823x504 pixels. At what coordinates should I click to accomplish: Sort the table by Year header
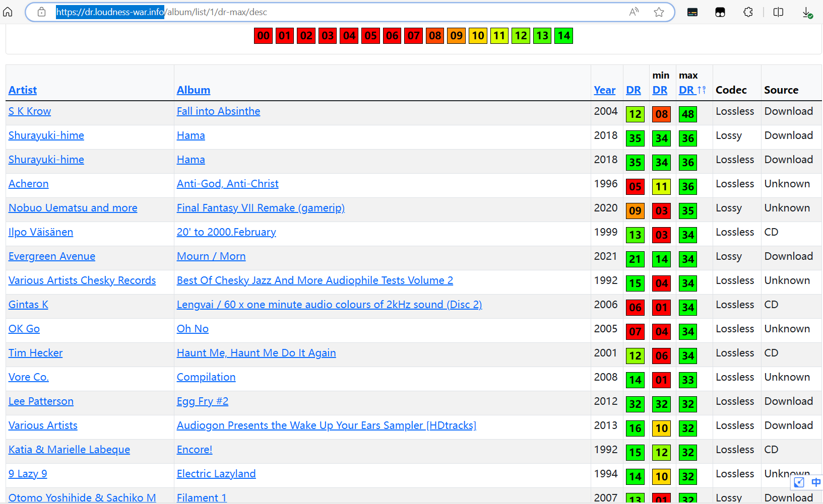pyautogui.click(x=604, y=90)
